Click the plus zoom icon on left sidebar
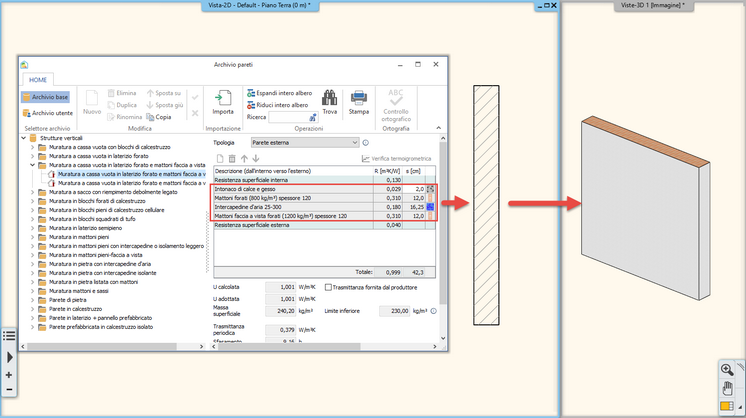This screenshot has width=746, height=418. point(9,375)
